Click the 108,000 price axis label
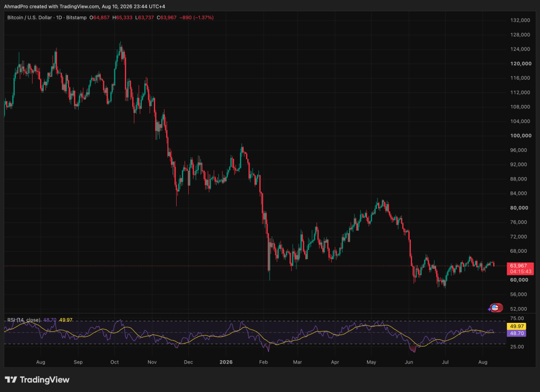This screenshot has height=392, width=540. click(x=520, y=107)
